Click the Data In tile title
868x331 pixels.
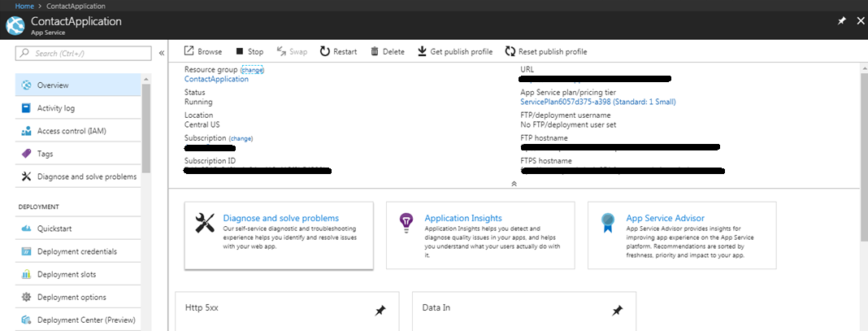[436, 307]
